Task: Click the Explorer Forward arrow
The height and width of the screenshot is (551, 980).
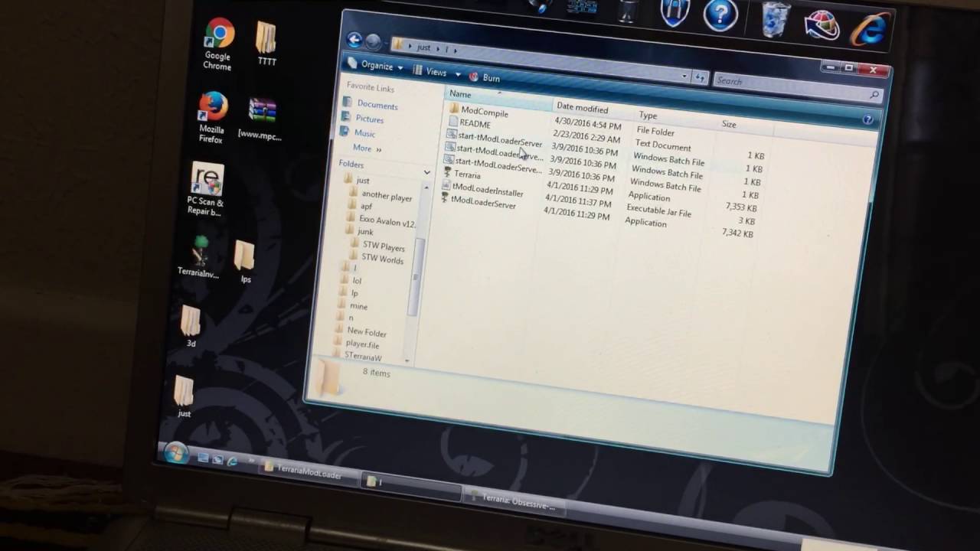Action: pos(373,42)
